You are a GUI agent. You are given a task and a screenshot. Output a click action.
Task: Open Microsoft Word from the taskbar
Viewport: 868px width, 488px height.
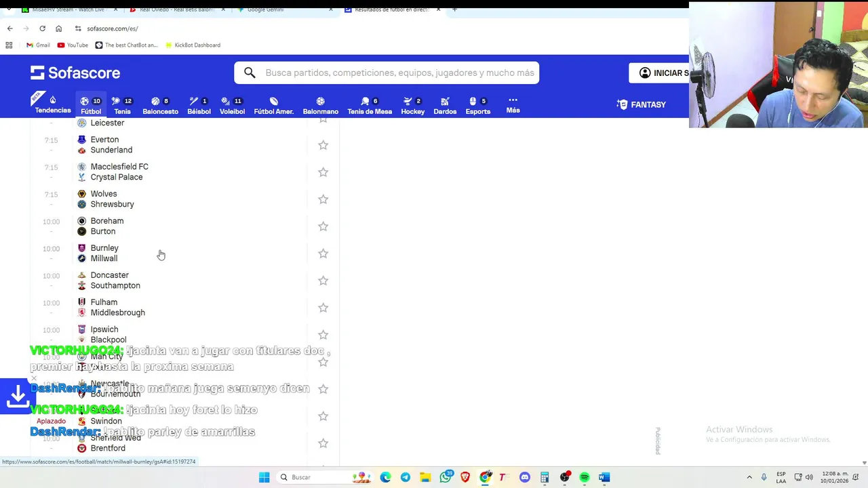pyautogui.click(x=604, y=477)
